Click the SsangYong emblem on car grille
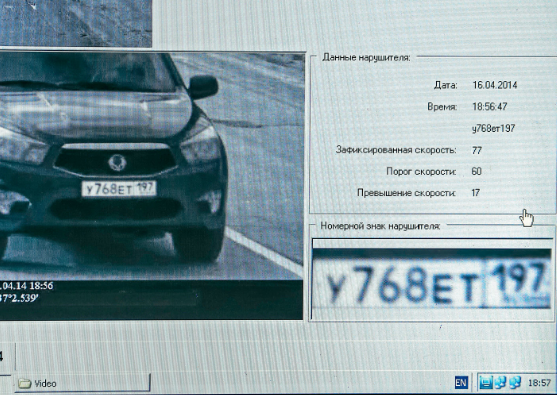The image size is (557, 395). tap(117, 162)
